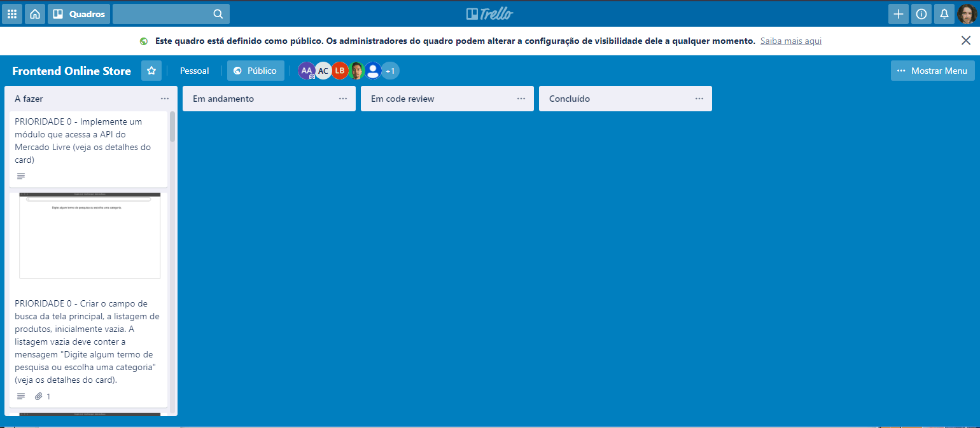
Task: Open Em code review list actions menu
Action: coord(521,99)
